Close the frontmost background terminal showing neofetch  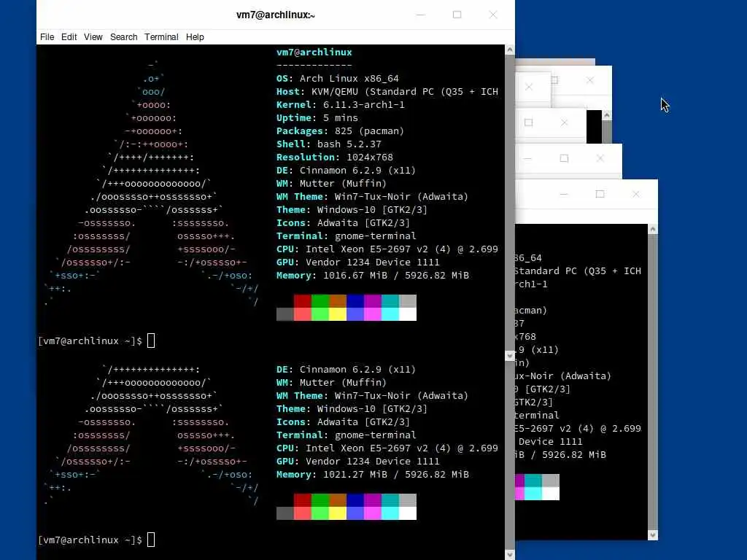(636, 194)
